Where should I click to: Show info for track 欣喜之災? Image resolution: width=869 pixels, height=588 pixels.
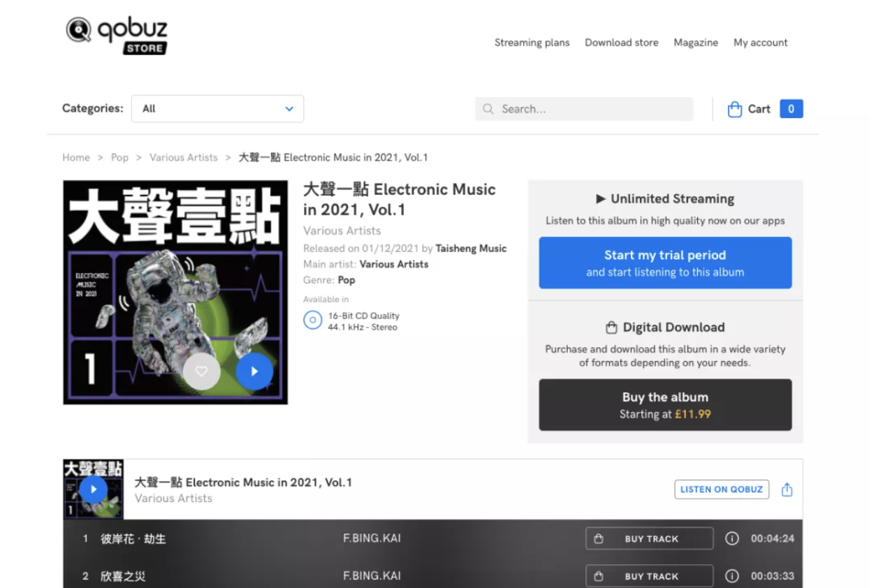pos(732,577)
